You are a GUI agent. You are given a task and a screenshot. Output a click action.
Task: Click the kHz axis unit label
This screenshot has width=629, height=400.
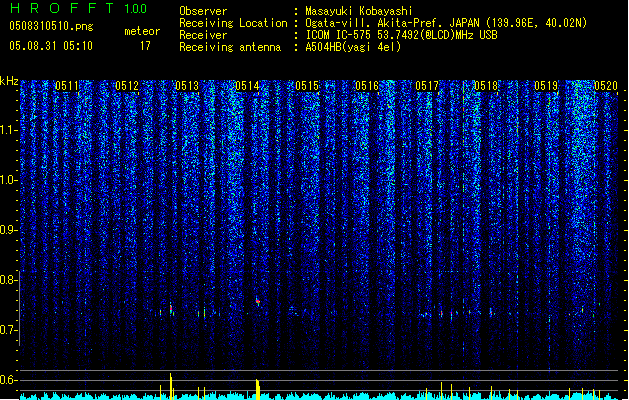tap(9, 81)
